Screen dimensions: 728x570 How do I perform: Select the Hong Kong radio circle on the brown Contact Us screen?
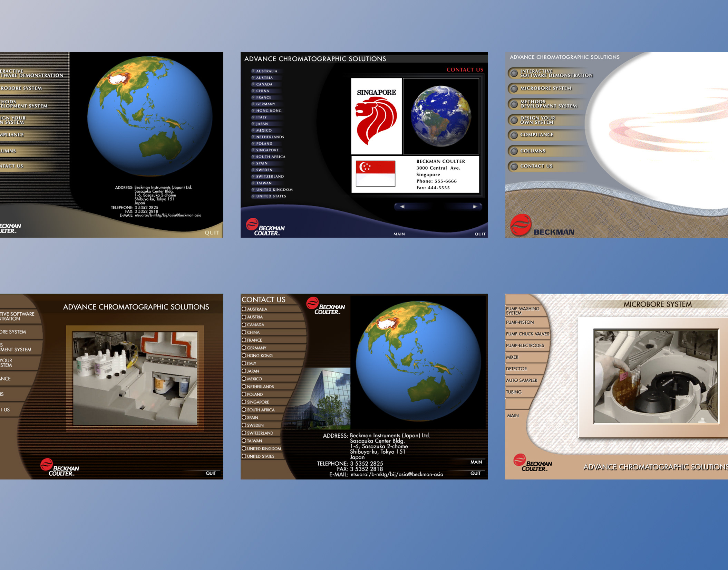pyautogui.click(x=244, y=355)
